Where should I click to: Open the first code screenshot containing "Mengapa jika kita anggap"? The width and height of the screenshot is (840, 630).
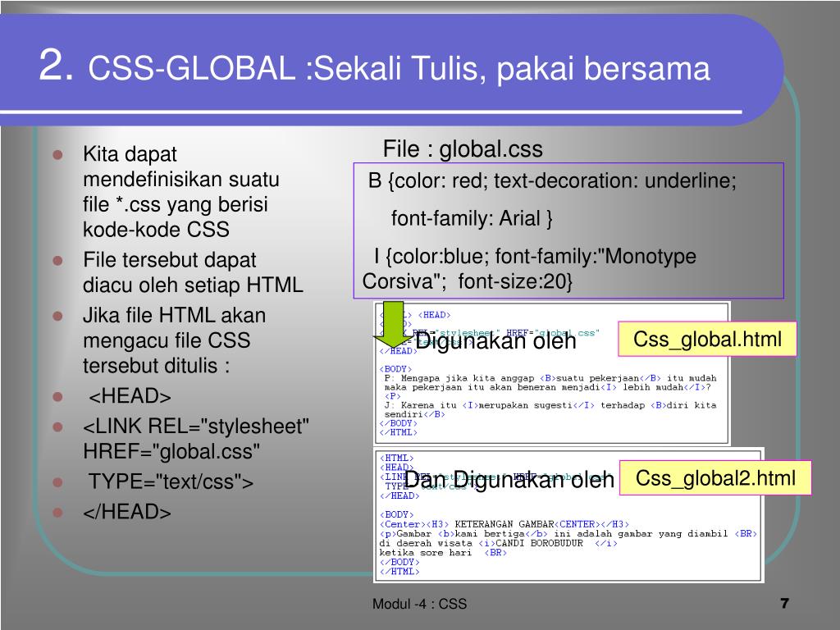tap(552, 373)
